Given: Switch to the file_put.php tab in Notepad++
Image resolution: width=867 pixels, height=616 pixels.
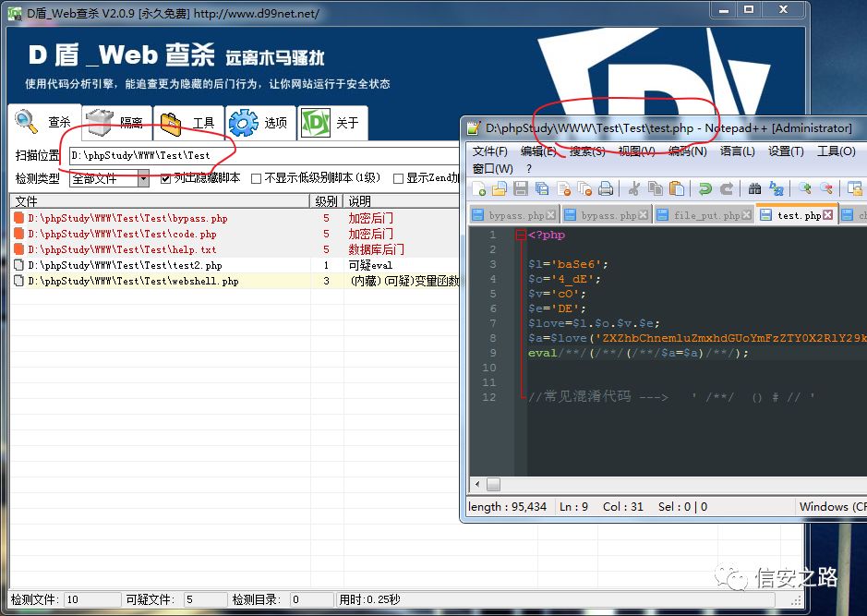Looking at the screenshot, I should 703,215.
